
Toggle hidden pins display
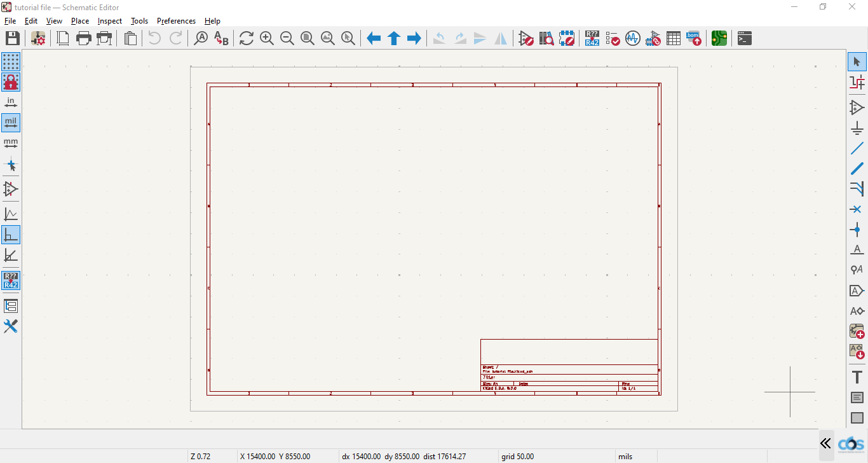click(11, 189)
